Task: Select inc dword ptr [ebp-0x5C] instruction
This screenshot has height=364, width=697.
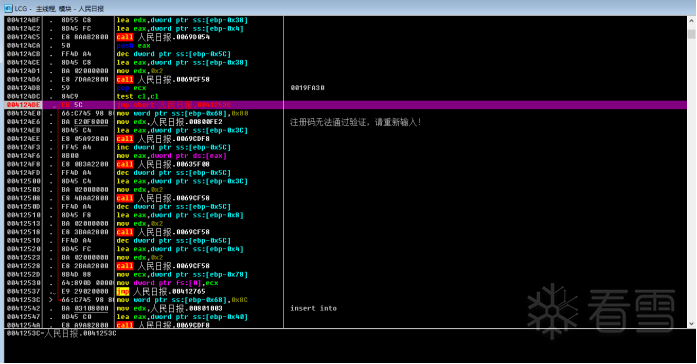Action: [173, 147]
